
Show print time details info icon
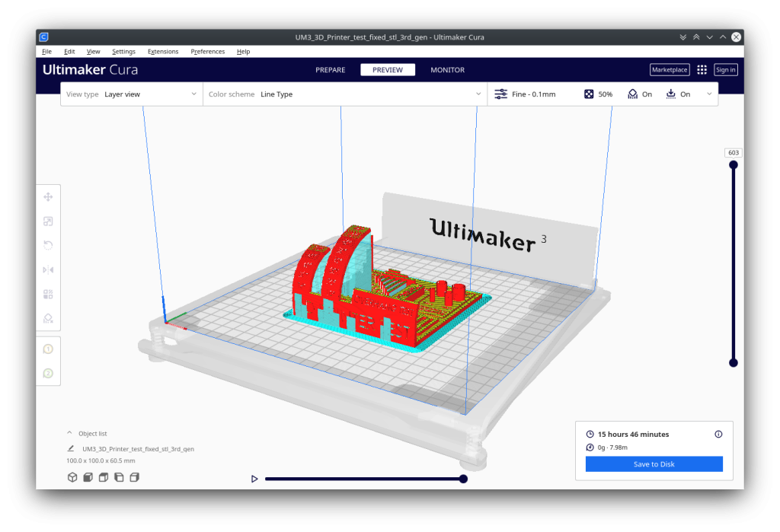(x=719, y=434)
